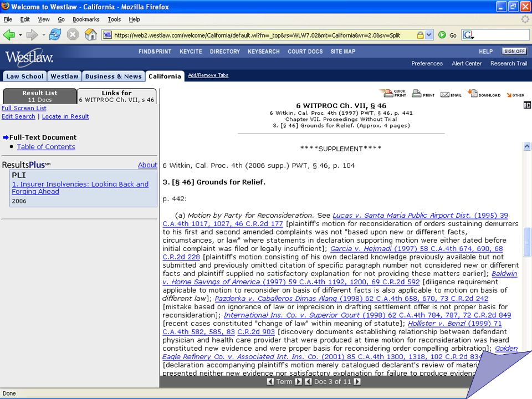Switch to the Westlaw tab

point(64,76)
